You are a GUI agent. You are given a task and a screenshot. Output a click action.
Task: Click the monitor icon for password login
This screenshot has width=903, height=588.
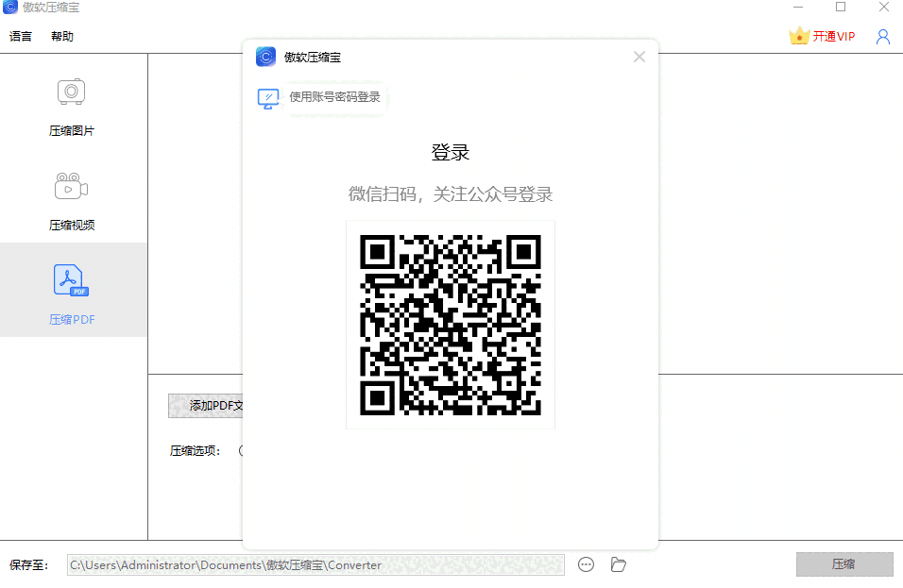[x=267, y=97]
